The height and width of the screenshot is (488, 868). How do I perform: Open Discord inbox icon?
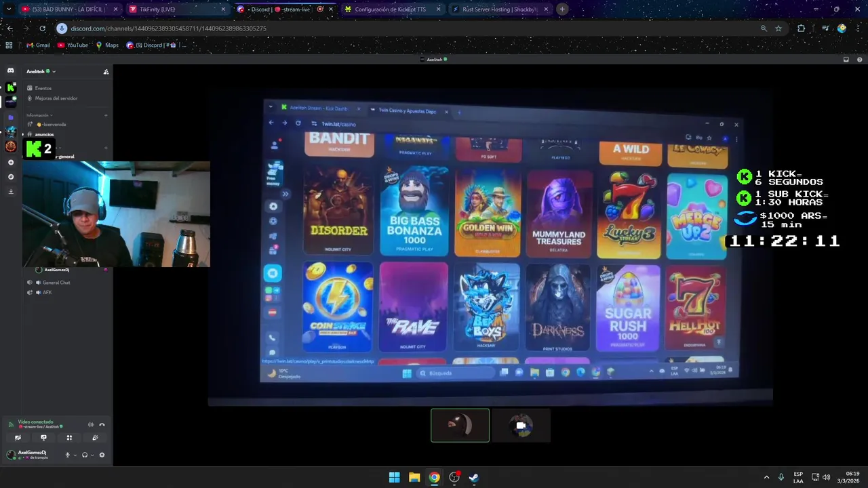(846, 60)
